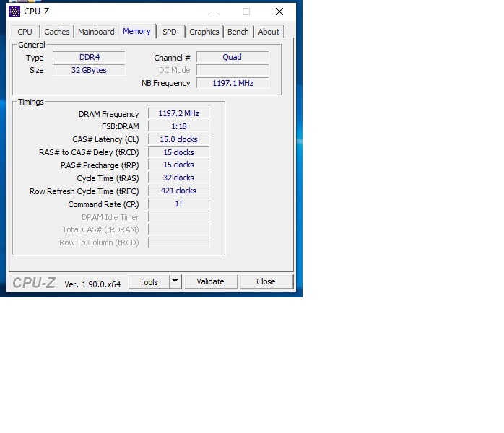
Task: Click the Size value 32 GBytes
Action: point(89,70)
